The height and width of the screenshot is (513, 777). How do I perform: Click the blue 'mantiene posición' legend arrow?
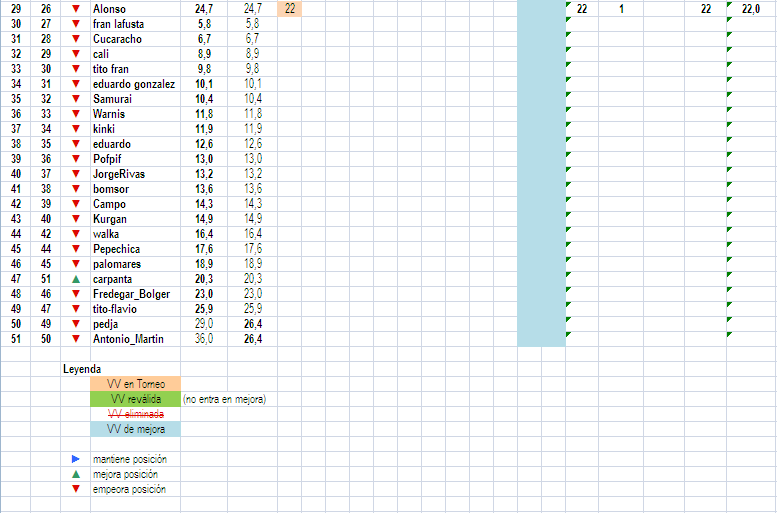coord(76,459)
